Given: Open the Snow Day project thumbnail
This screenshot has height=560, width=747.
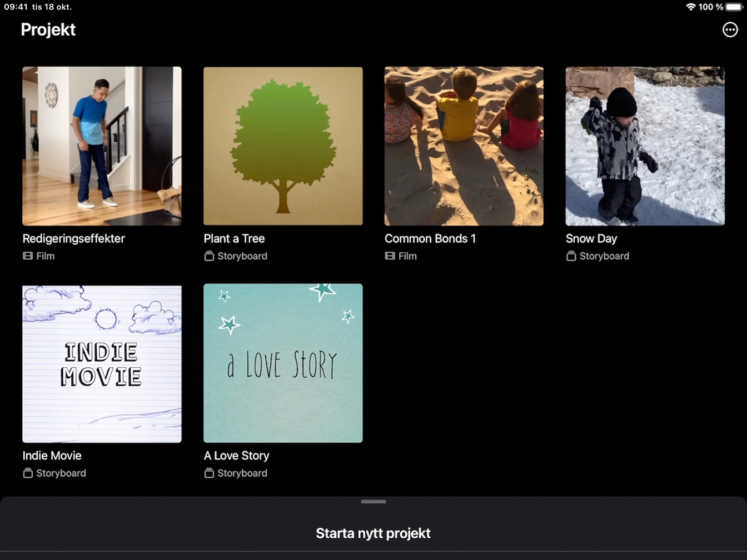Looking at the screenshot, I should pos(645,146).
